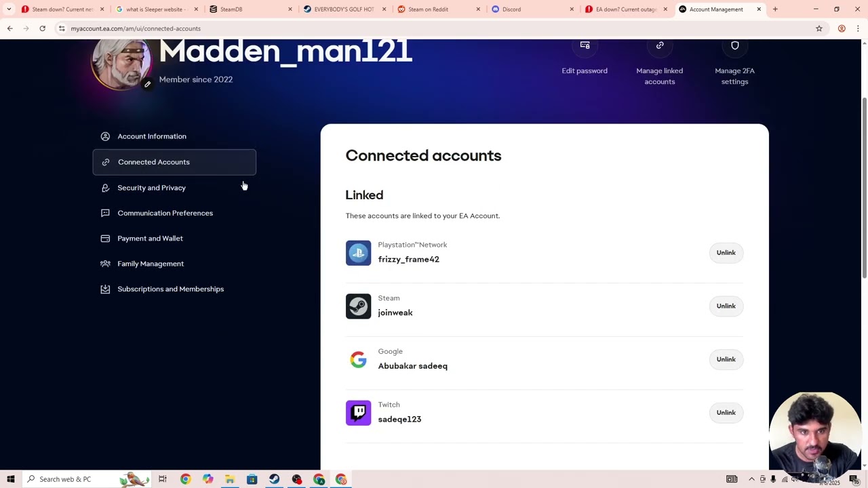Unlink the Playstation Network account
The height and width of the screenshot is (488, 868).
coord(726,253)
